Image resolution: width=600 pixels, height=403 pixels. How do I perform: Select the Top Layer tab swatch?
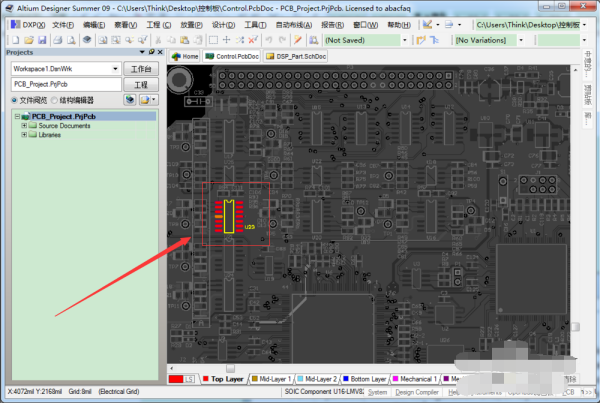click(206, 379)
